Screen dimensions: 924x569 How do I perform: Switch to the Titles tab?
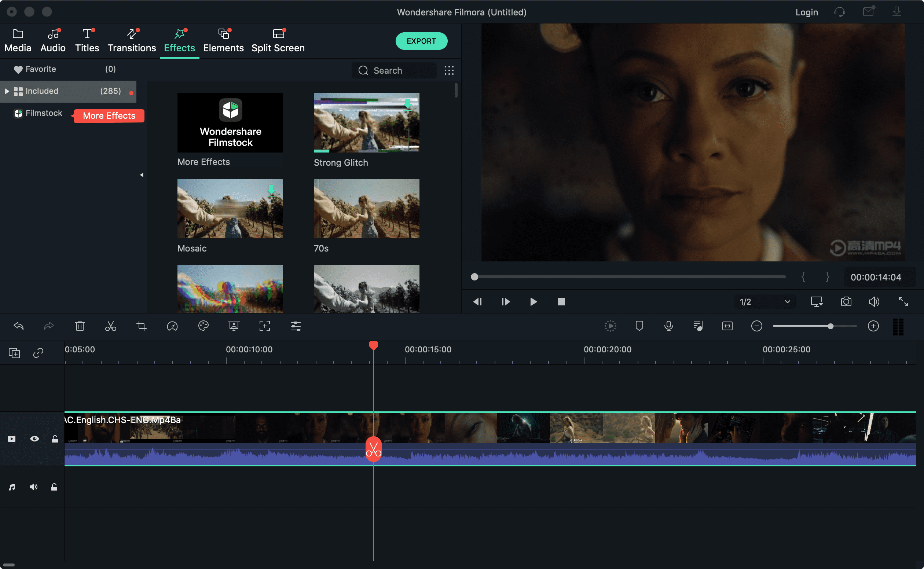click(87, 41)
